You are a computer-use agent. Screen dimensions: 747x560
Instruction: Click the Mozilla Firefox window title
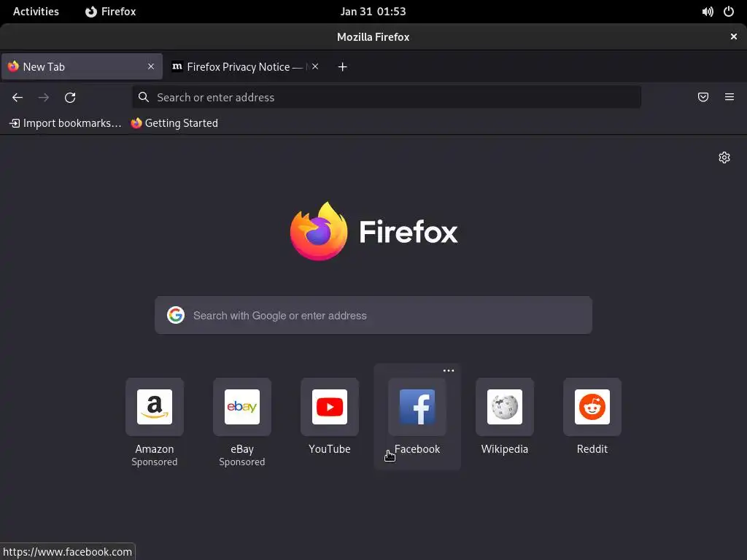pyautogui.click(x=373, y=37)
